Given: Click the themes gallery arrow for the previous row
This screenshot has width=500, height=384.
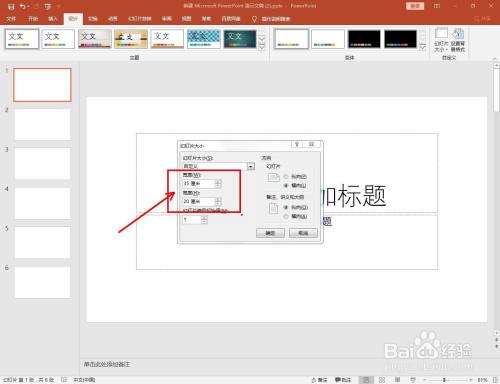Looking at the screenshot, I should [262, 32].
